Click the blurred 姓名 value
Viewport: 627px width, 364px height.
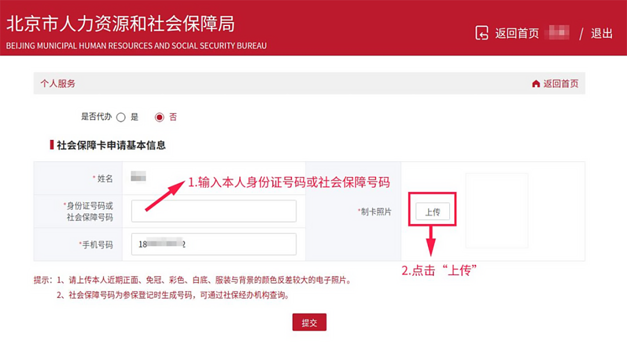138,176
